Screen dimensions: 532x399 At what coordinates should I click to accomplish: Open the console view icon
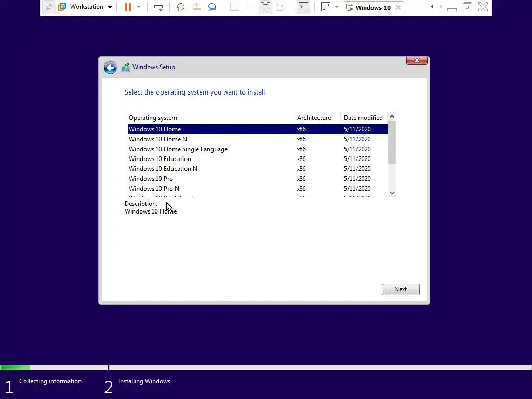click(303, 7)
